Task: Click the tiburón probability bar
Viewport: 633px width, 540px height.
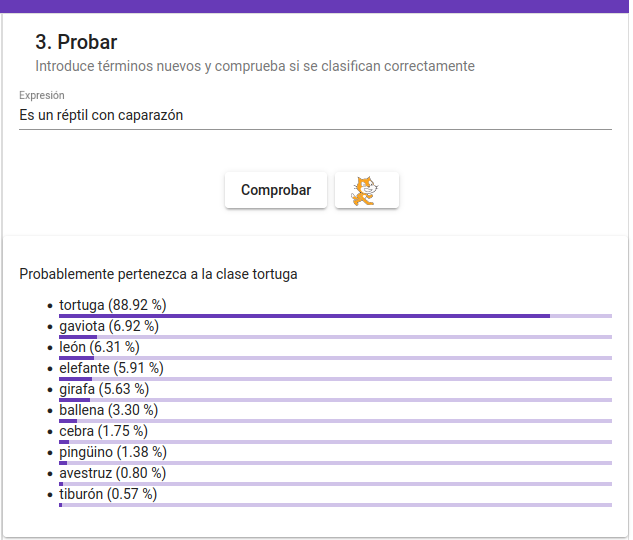Action: 335,505
